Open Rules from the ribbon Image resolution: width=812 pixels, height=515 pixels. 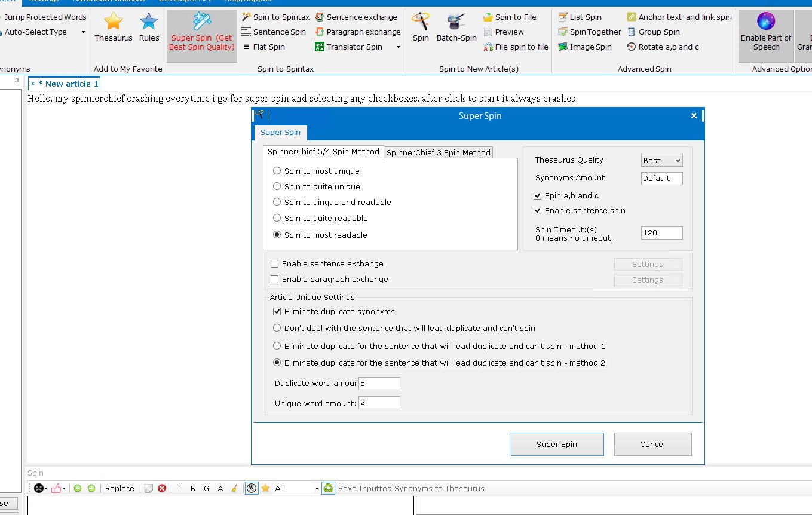click(149, 22)
